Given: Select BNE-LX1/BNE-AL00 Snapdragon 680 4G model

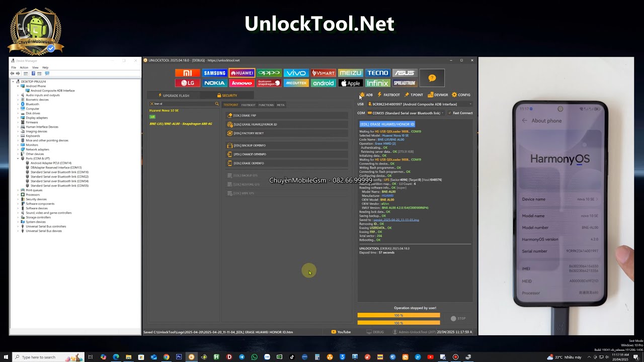Looking at the screenshot, I should pos(181,124).
